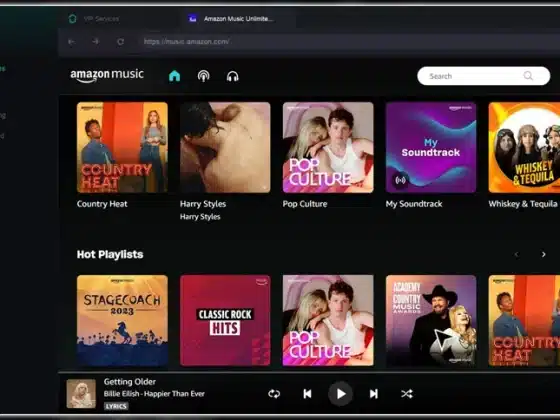Open the Pop Culture cover in top row

tap(328, 148)
